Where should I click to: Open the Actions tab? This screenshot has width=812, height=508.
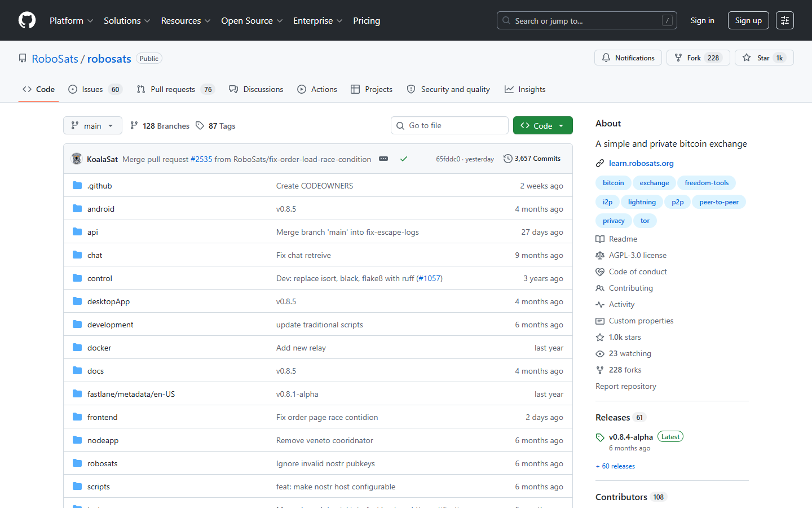pos(317,89)
